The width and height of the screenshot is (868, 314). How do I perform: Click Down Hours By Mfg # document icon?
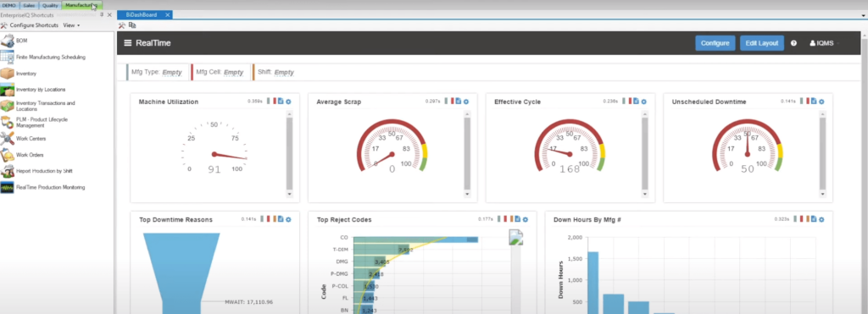pos(814,219)
